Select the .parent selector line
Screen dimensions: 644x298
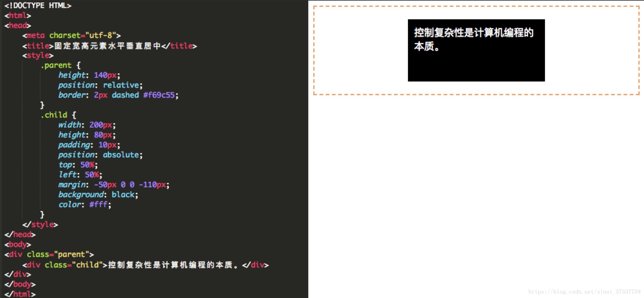click(x=60, y=65)
